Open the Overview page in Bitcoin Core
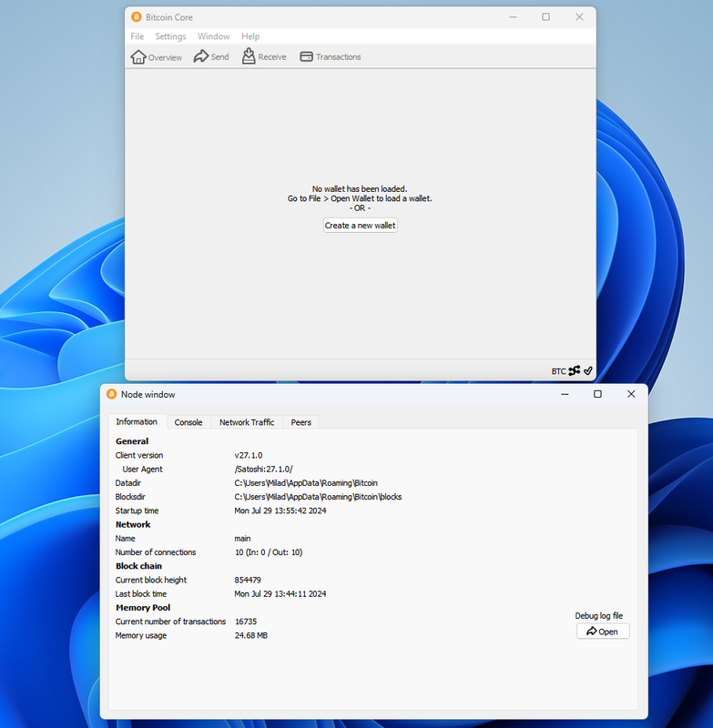 click(x=156, y=57)
